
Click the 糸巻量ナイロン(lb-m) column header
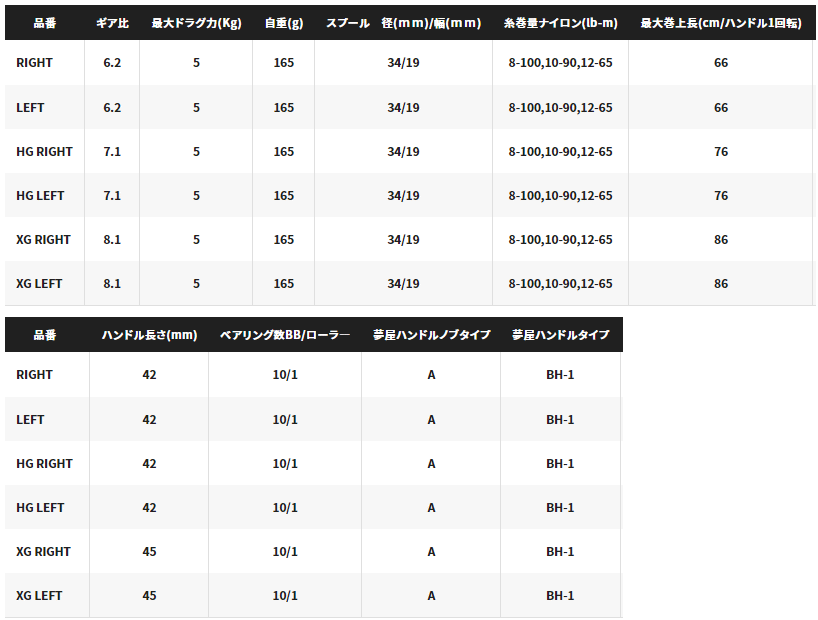560,23
